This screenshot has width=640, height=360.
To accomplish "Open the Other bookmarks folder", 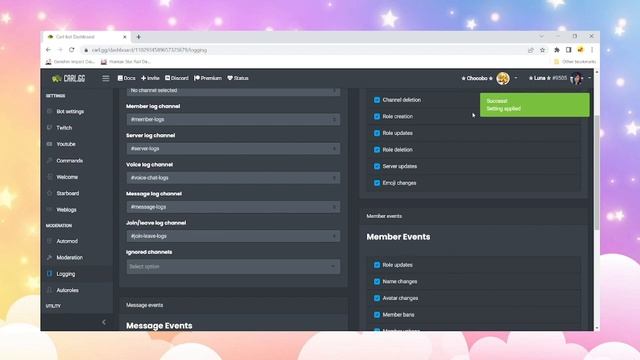I will [575, 62].
